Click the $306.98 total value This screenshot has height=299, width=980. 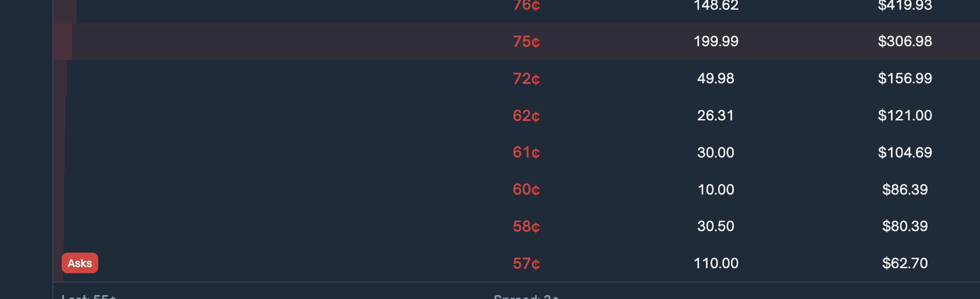click(x=905, y=42)
